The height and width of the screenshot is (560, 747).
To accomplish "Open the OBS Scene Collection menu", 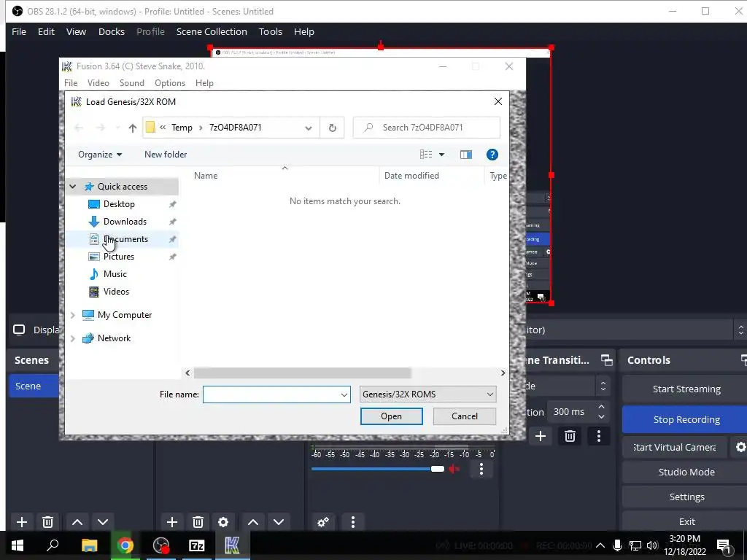I will click(x=212, y=31).
